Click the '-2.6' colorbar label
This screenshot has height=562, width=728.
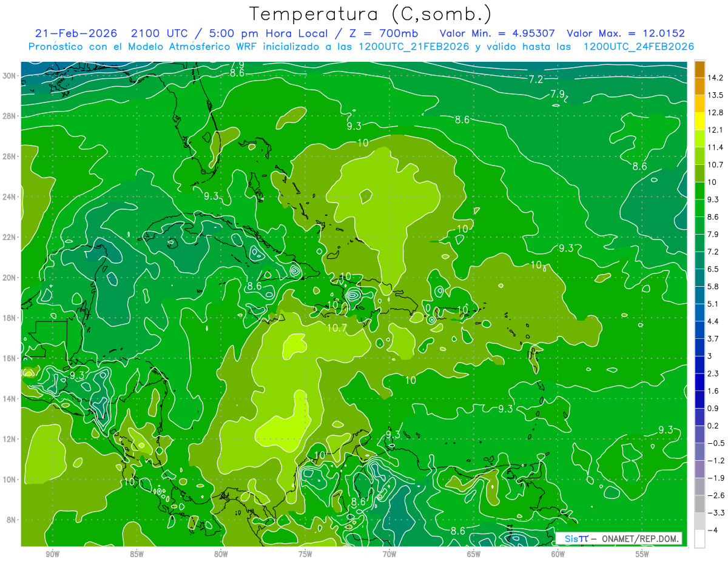[x=716, y=495]
